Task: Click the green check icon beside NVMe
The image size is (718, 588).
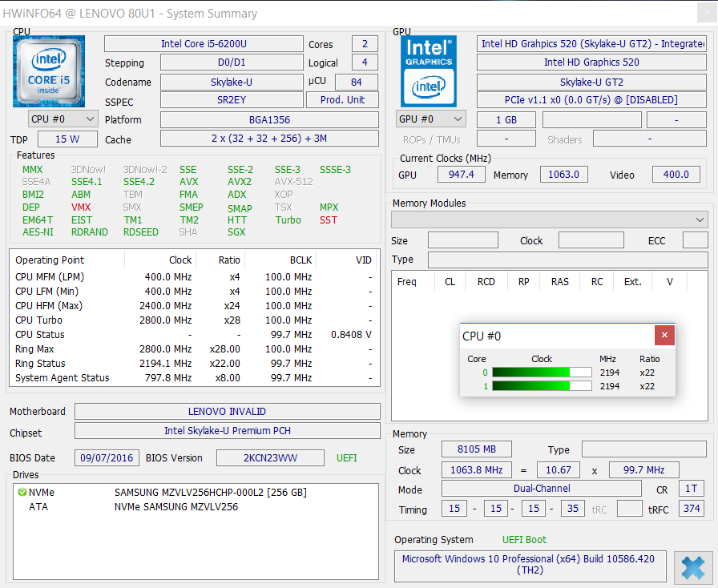Action: coord(22,493)
